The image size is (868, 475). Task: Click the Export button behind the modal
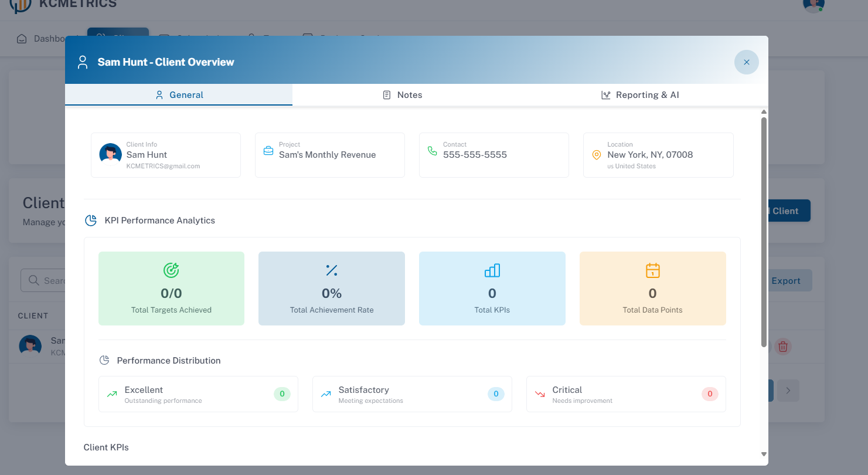point(789,281)
